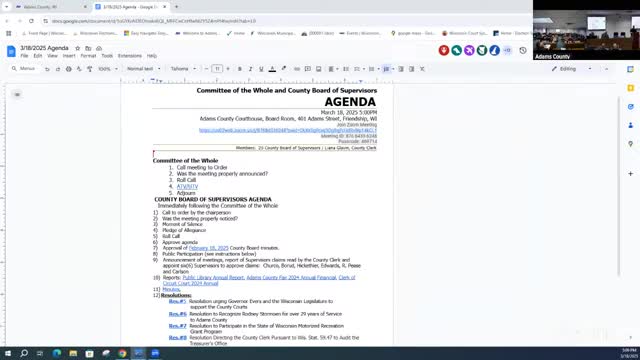Expand the zoom level dropdown

coord(108,69)
